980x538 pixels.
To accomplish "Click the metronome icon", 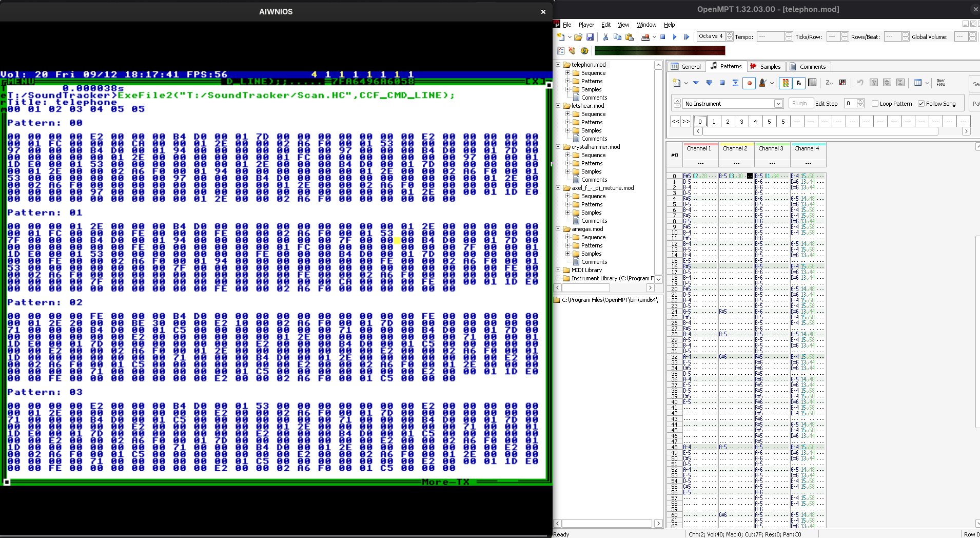I will point(763,83).
